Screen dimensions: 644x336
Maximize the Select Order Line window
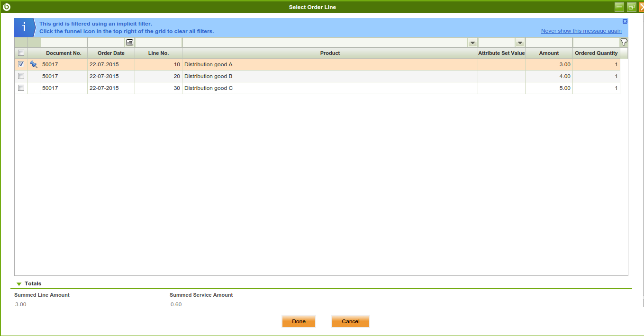[x=631, y=7]
